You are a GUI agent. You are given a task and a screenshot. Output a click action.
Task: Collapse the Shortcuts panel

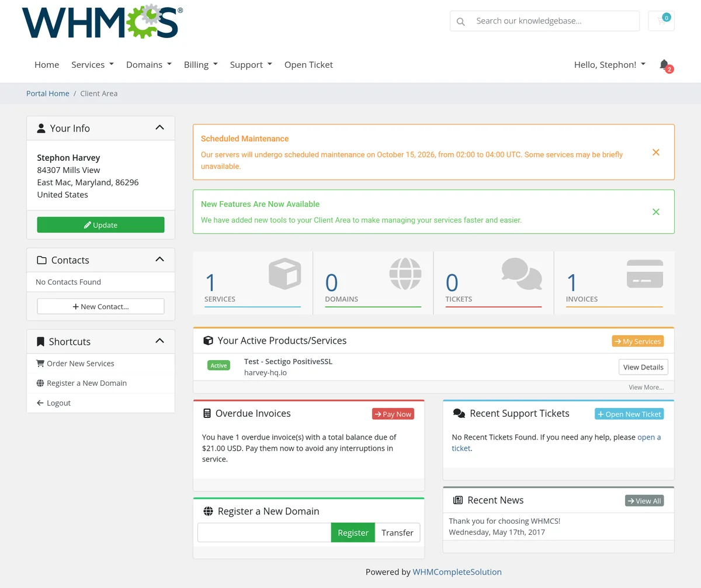[x=159, y=340]
